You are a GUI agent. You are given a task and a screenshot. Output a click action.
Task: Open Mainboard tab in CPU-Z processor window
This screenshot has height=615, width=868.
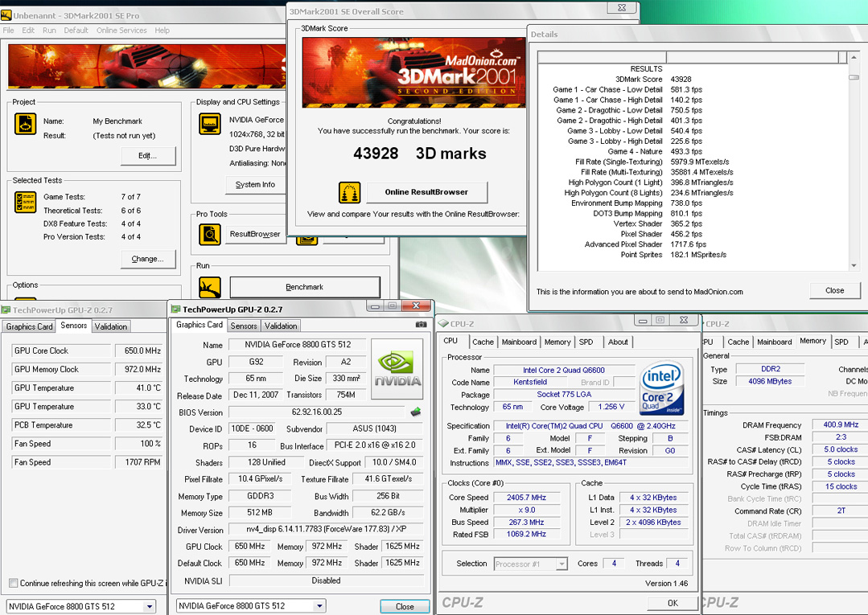coord(519,342)
